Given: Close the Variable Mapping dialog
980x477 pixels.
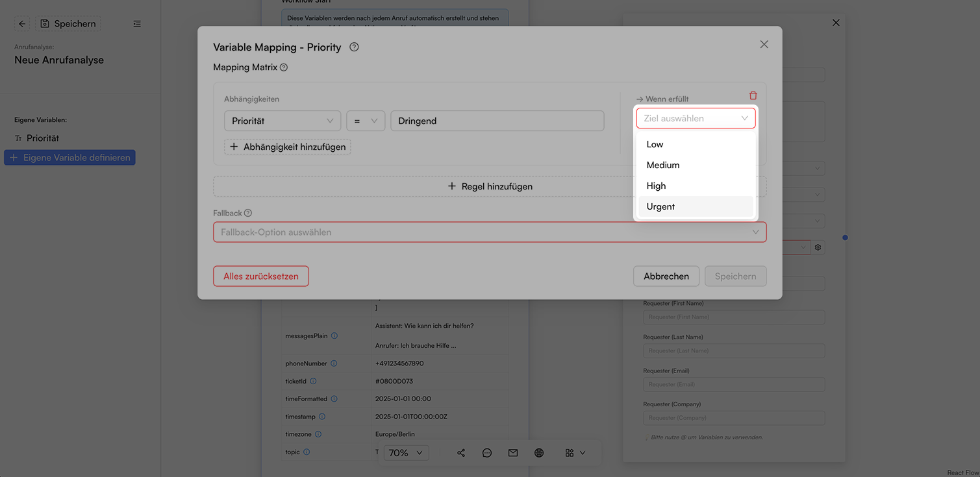Looking at the screenshot, I should point(764,44).
